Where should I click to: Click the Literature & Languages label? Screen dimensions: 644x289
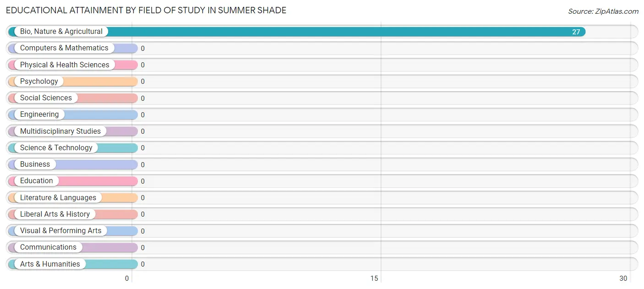coord(58,198)
